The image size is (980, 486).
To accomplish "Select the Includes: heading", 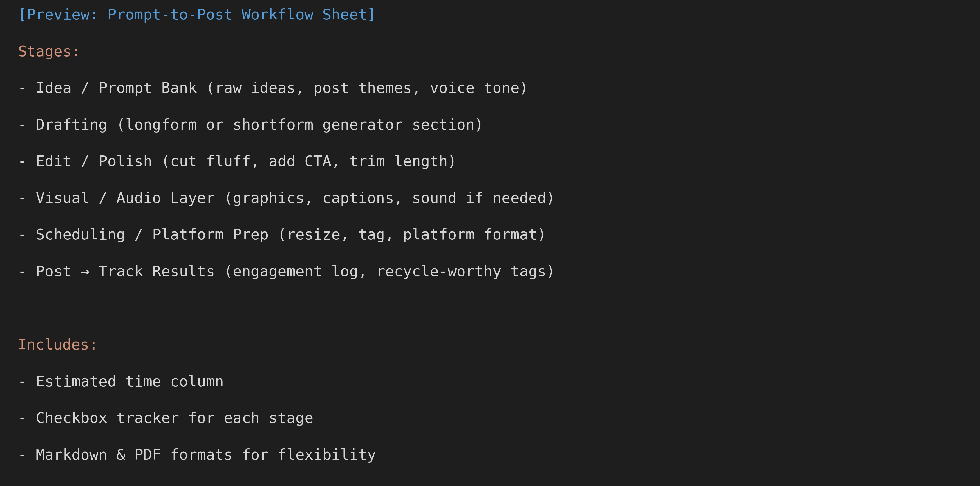I will [58, 344].
